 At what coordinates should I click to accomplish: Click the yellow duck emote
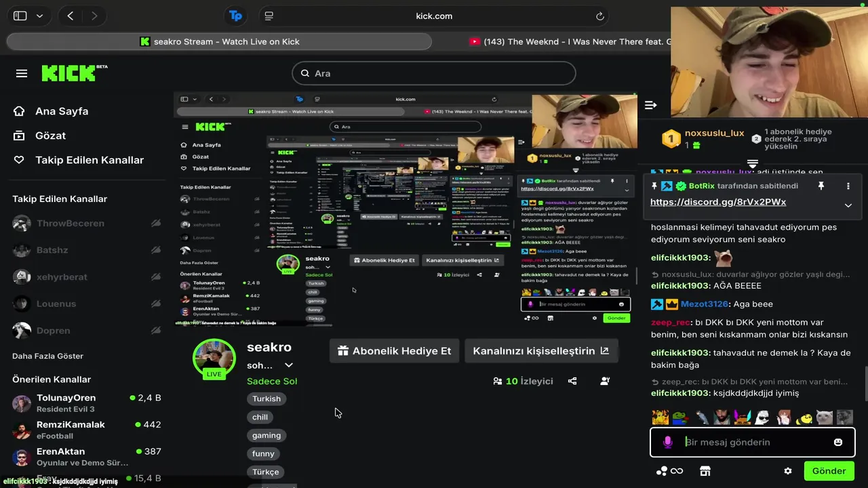(x=804, y=418)
